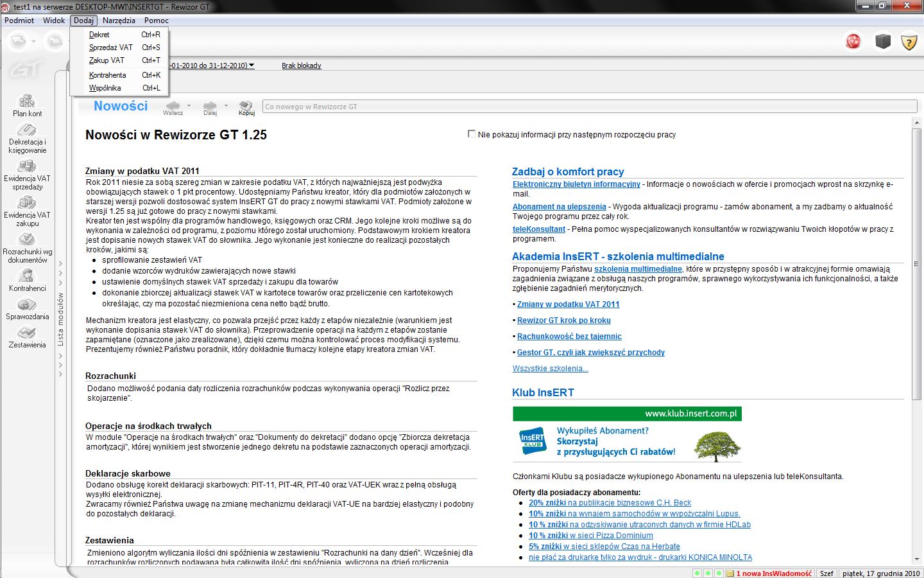Click the Dalej forward arrow
Image resolution: width=924 pixels, height=578 pixels.
point(210,107)
